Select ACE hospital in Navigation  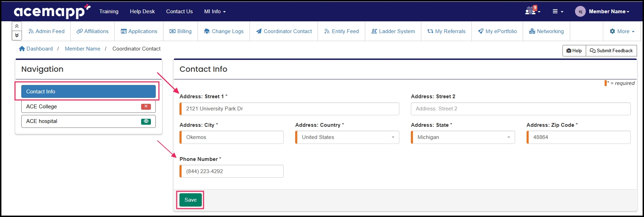[x=89, y=121]
